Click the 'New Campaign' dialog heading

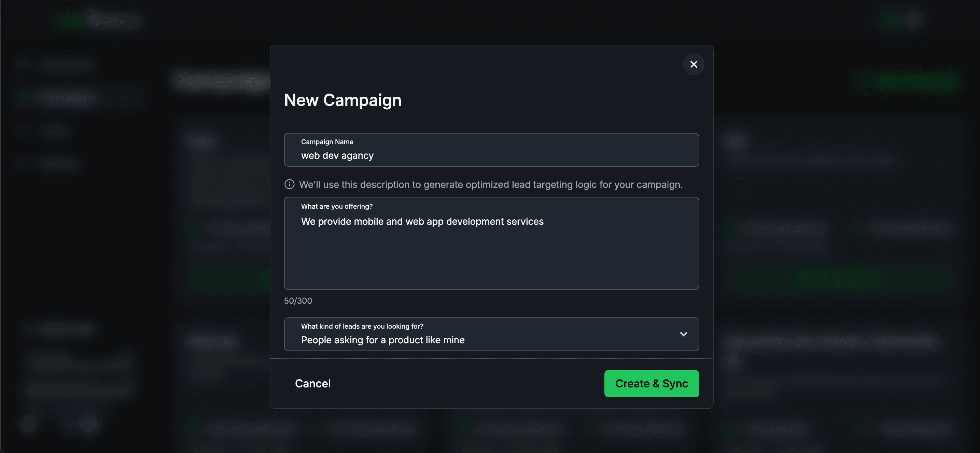click(x=342, y=100)
